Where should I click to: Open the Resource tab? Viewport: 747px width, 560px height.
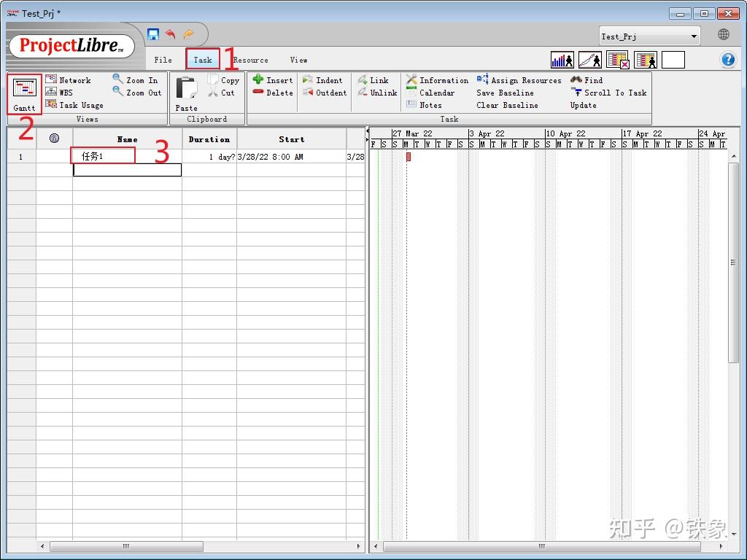251,60
